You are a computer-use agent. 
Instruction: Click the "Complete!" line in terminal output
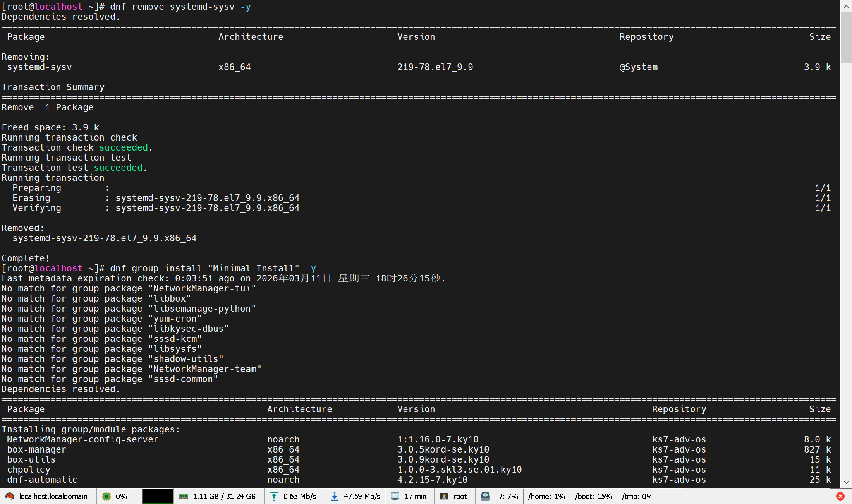tap(26, 258)
